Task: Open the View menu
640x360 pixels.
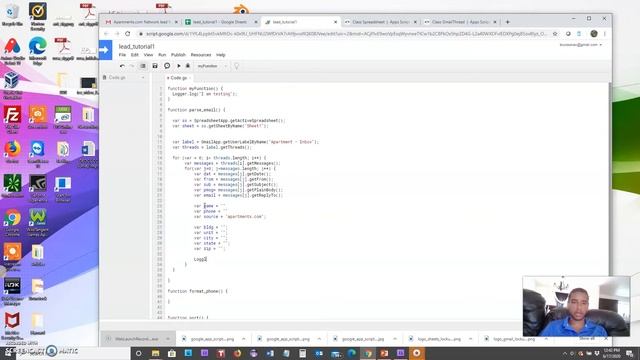Action: tap(148, 55)
